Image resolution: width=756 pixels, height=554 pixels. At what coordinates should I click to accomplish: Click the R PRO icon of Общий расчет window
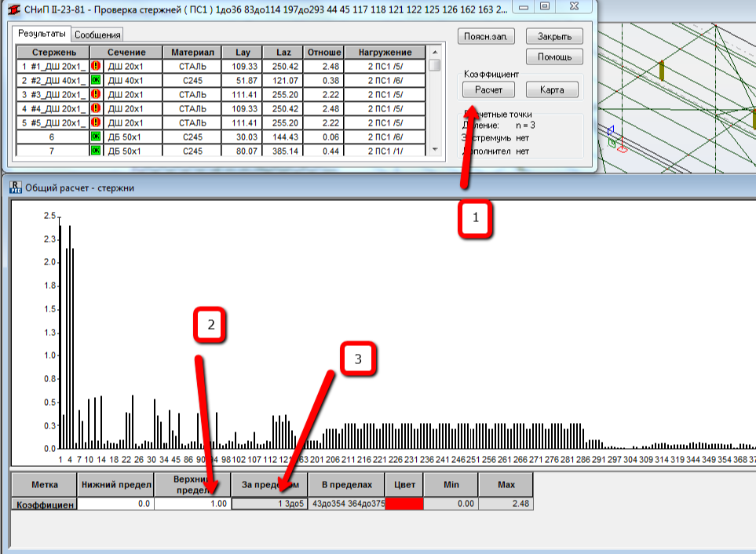click(x=15, y=187)
